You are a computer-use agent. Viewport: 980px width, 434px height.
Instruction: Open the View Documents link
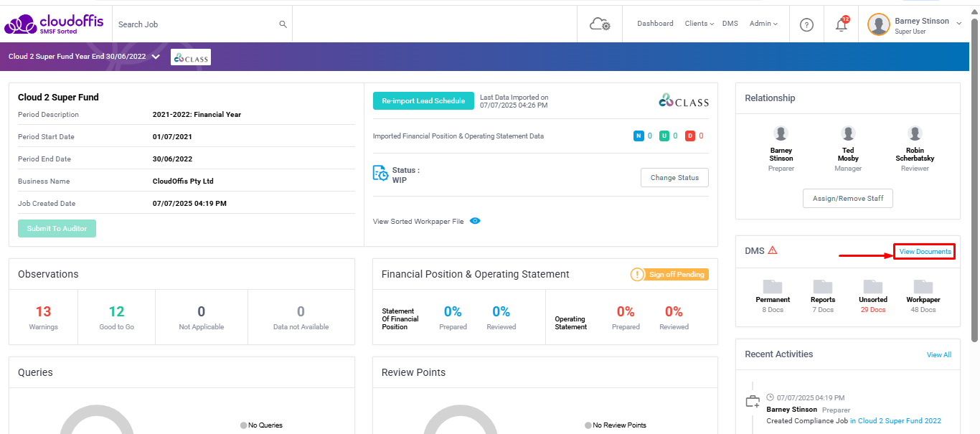pos(925,252)
